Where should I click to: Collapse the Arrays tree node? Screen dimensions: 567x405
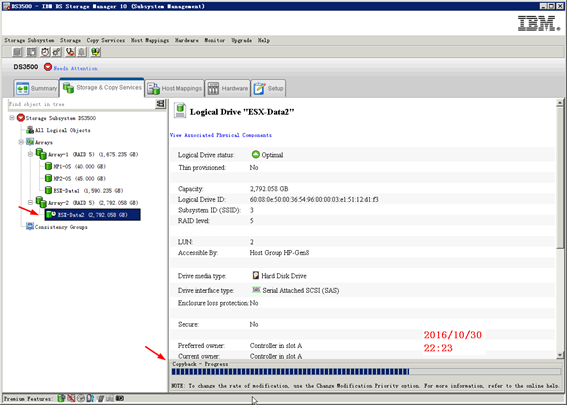pyautogui.click(x=21, y=142)
